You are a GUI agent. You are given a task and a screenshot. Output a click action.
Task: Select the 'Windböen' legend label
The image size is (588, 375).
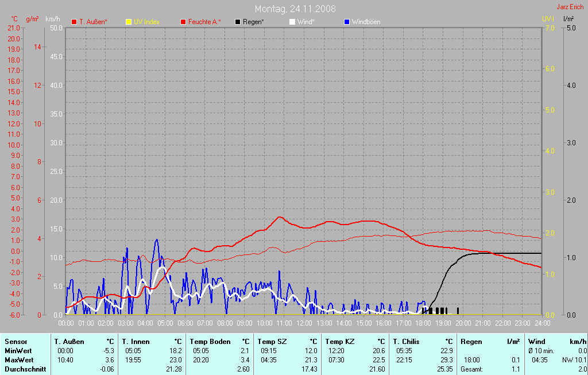(366, 22)
